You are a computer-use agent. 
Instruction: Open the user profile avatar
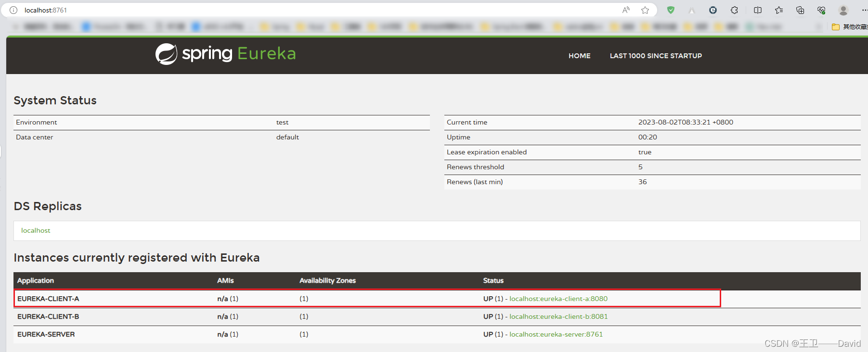[x=843, y=10]
